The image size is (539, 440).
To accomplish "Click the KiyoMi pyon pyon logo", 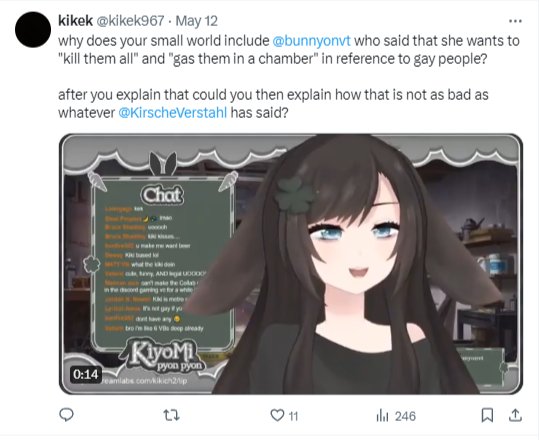I will tap(164, 356).
